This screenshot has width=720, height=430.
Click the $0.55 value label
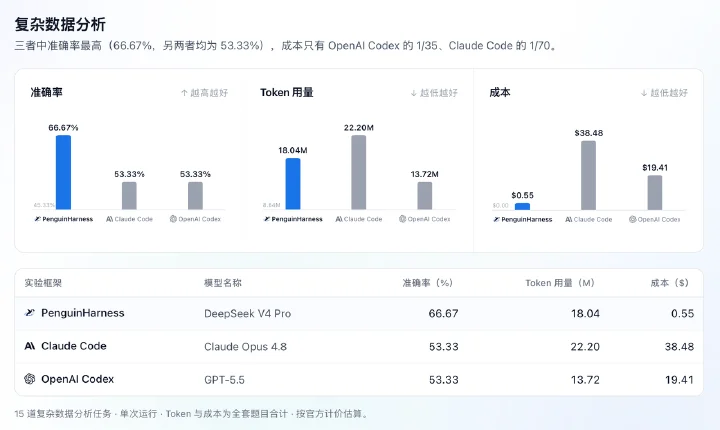[x=523, y=195]
